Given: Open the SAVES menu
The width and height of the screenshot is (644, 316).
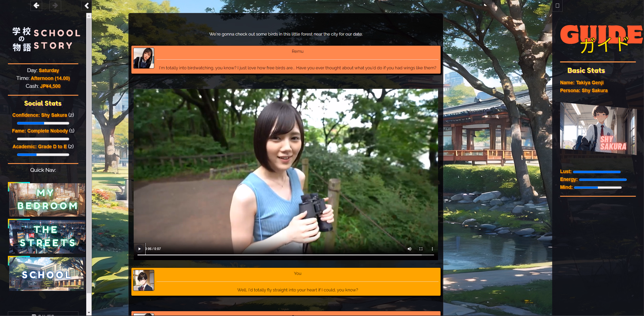Looking at the screenshot, I should [43, 314].
